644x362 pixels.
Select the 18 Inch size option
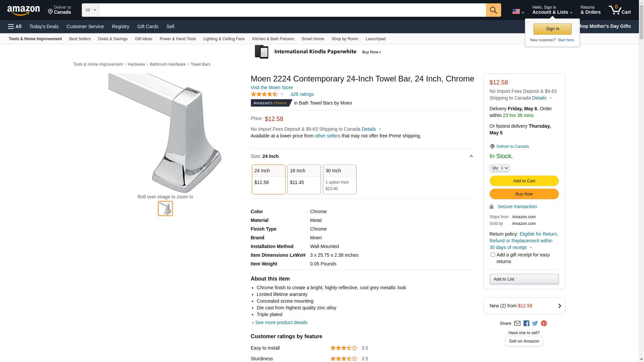pos(304,179)
